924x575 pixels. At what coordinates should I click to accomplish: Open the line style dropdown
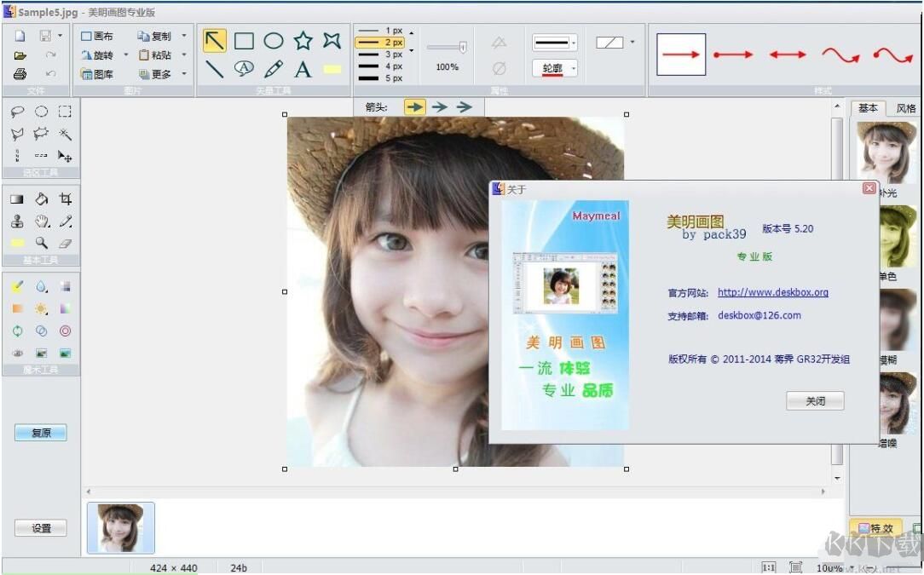pos(574,43)
